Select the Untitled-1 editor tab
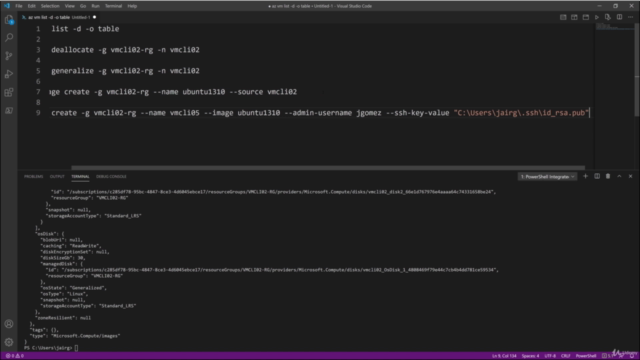Image resolution: width=640 pixels, height=360 pixels. [59, 17]
